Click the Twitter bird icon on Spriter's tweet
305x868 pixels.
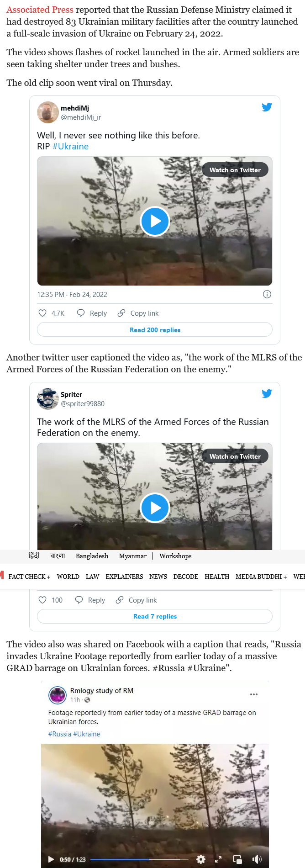[267, 393]
